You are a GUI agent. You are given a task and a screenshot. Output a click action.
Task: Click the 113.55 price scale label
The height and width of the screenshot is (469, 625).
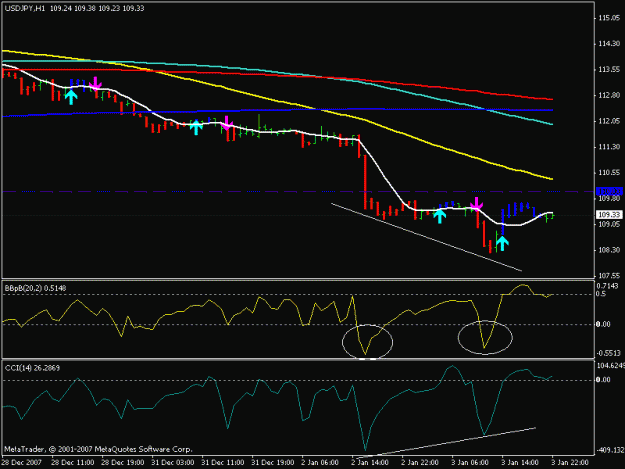(x=609, y=70)
